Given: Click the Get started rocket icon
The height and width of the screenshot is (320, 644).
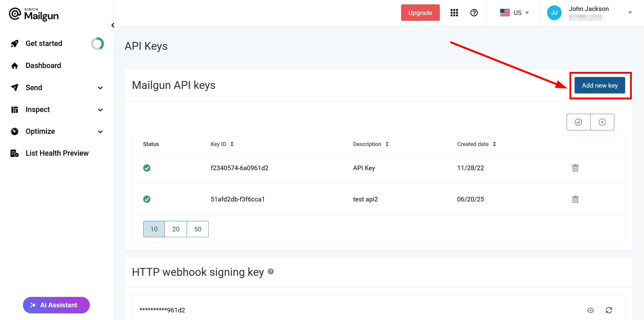Looking at the screenshot, I should (x=15, y=44).
